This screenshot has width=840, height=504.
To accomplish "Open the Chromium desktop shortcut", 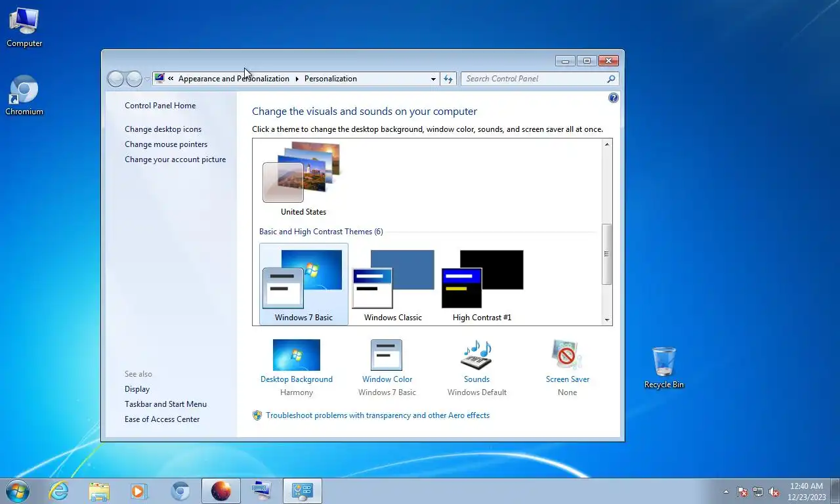I will [x=24, y=96].
